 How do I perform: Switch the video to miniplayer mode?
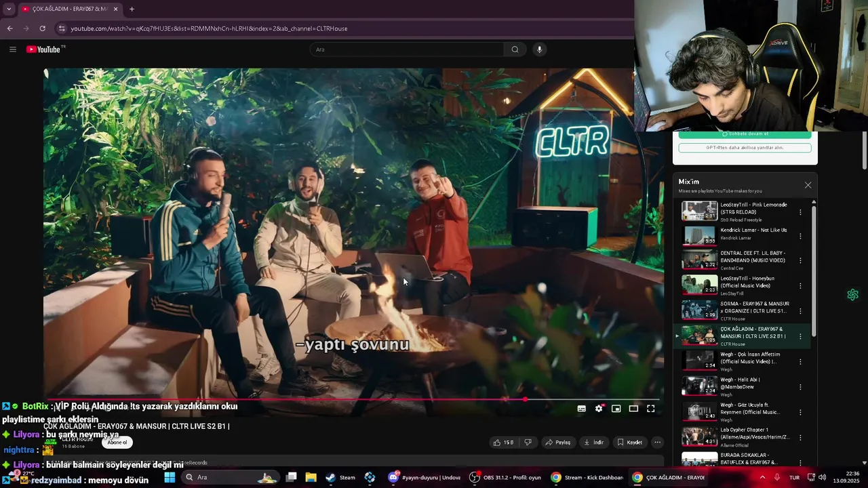(x=616, y=409)
